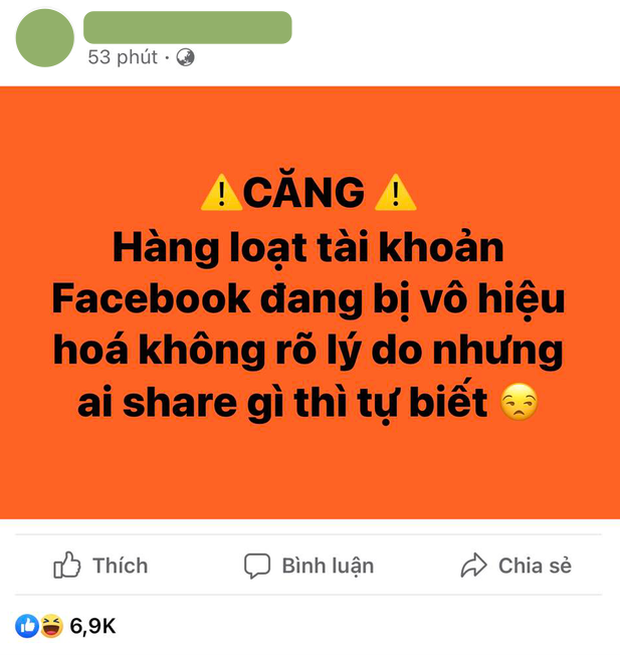Click the line 'ai share gì thì tự biết'

283,402
